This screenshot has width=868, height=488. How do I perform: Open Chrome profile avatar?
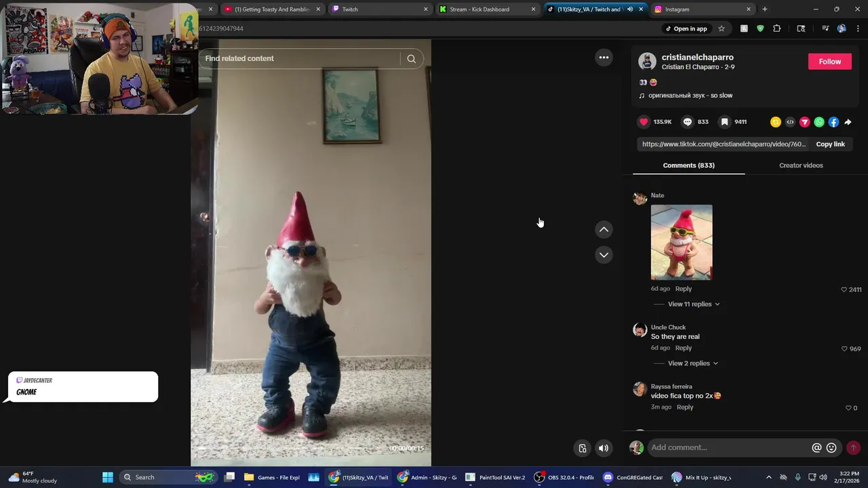(842, 28)
